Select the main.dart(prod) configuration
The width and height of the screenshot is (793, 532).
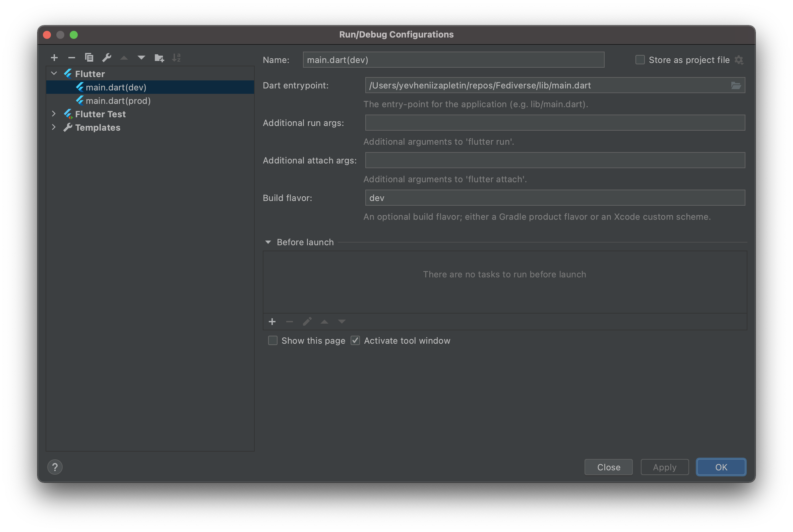(118, 101)
